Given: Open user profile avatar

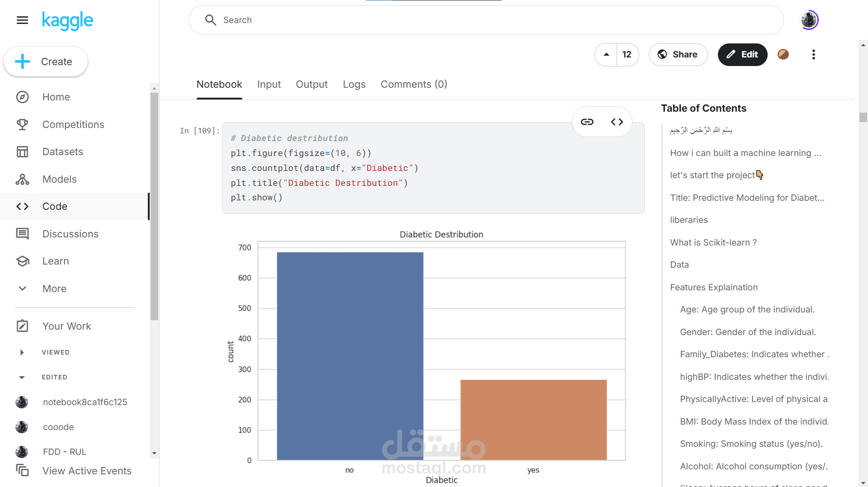Looking at the screenshot, I should pyautogui.click(x=809, y=20).
